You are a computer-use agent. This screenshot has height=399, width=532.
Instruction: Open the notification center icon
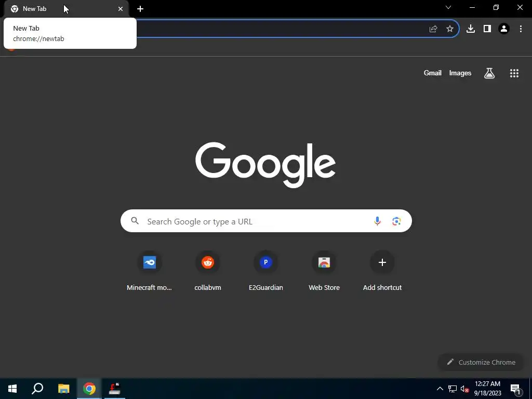click(516, 389)
